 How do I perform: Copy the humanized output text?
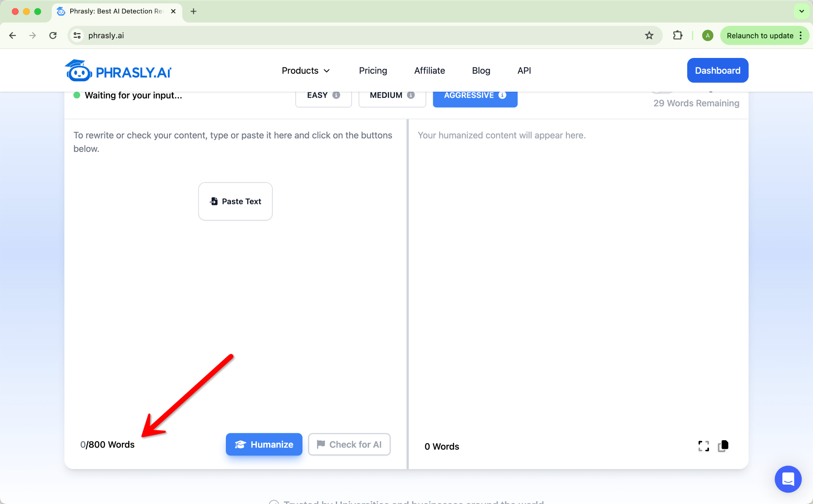pyautogui.click(x=723, y=446)
